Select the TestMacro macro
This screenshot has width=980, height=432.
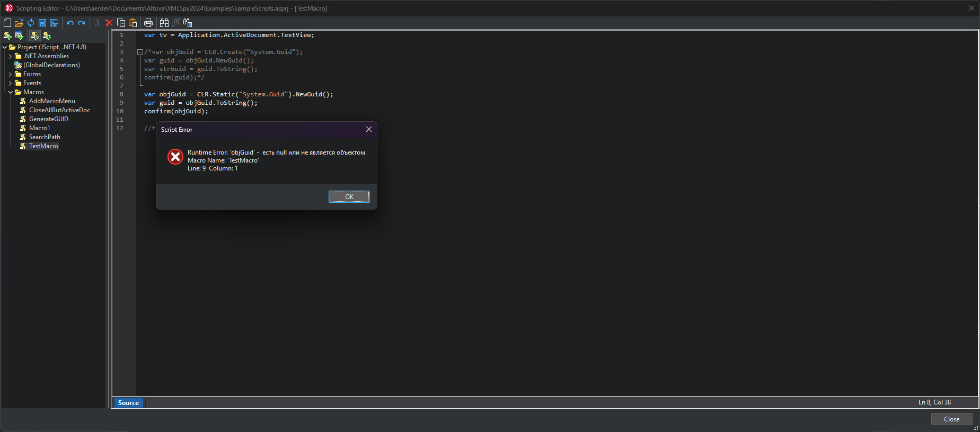pyautogui.click(x=43, y=146)
